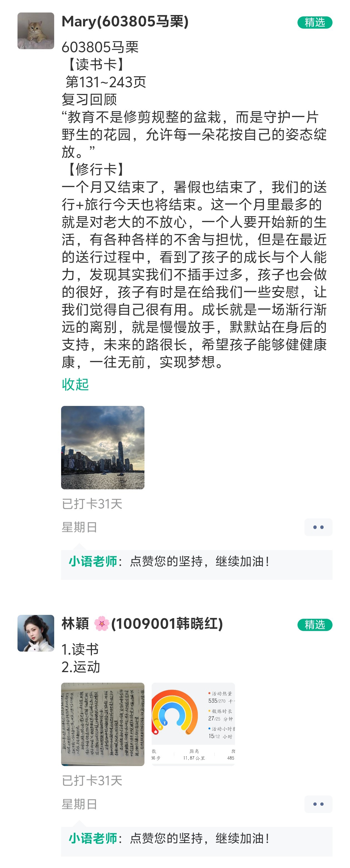View the handwritten reading notes photo
350x868 pixels.
[x=103, y=724]
